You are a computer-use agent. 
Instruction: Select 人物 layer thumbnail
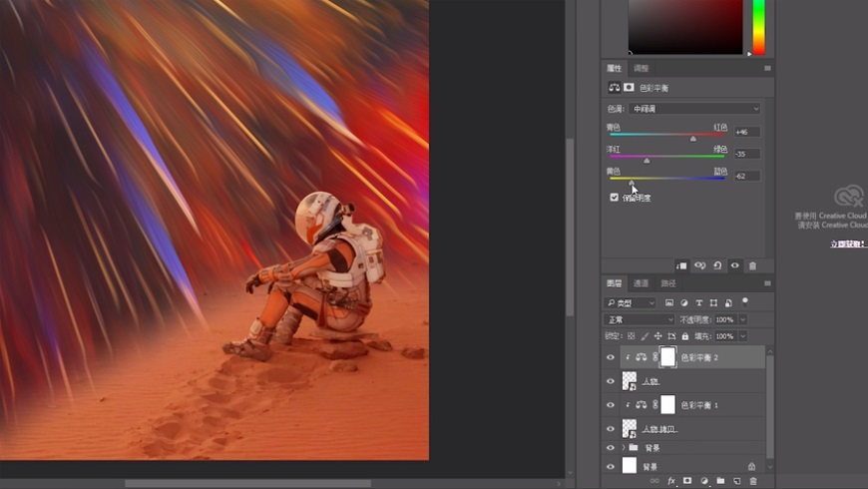[630, 381]
